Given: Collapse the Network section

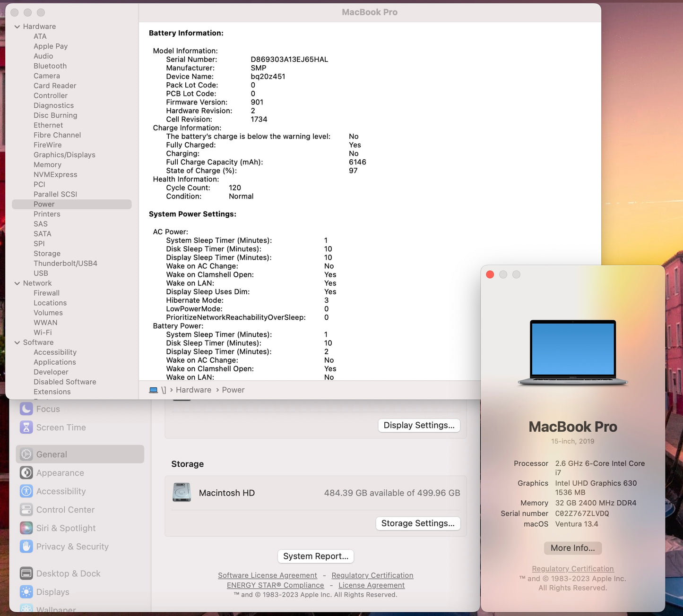Looking at the screenshot, I should pyautogui.click(x=17, y=283).
